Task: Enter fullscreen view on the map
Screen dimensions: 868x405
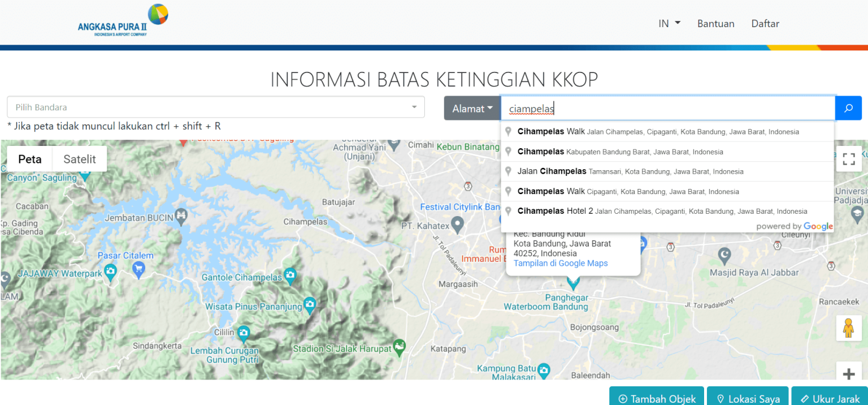Action: pos(848,159)
